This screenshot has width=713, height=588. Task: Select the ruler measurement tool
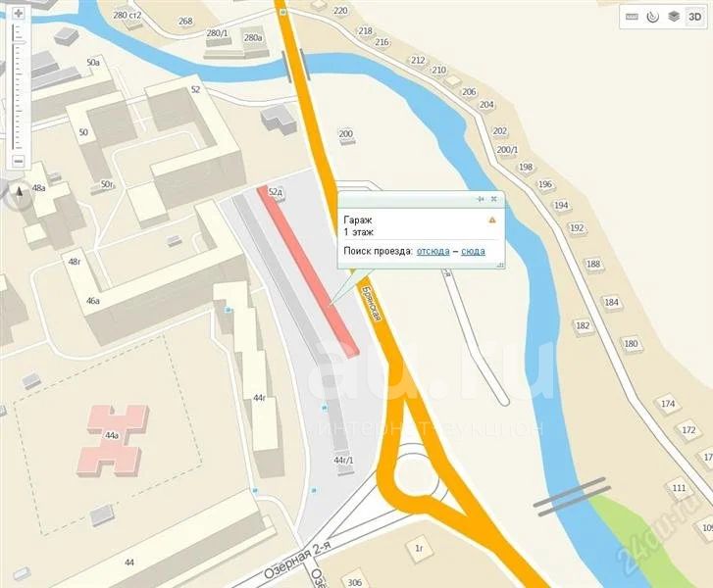pyautogui.click(x=632, y=17)
